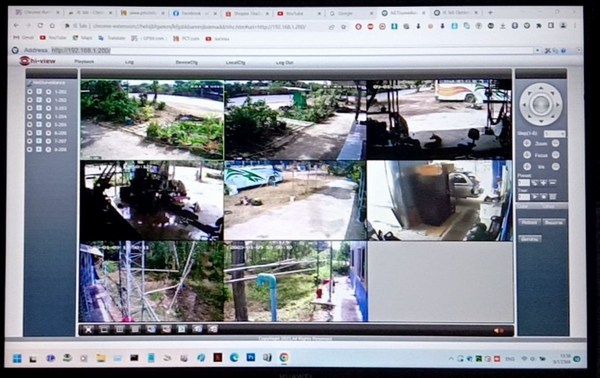Open Microsoft Edge from the taskbar
The image size is (600, 378).
[234, 357]
